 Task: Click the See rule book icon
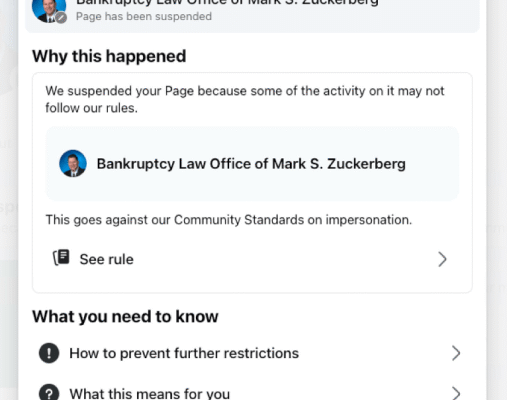pos(61,258)
